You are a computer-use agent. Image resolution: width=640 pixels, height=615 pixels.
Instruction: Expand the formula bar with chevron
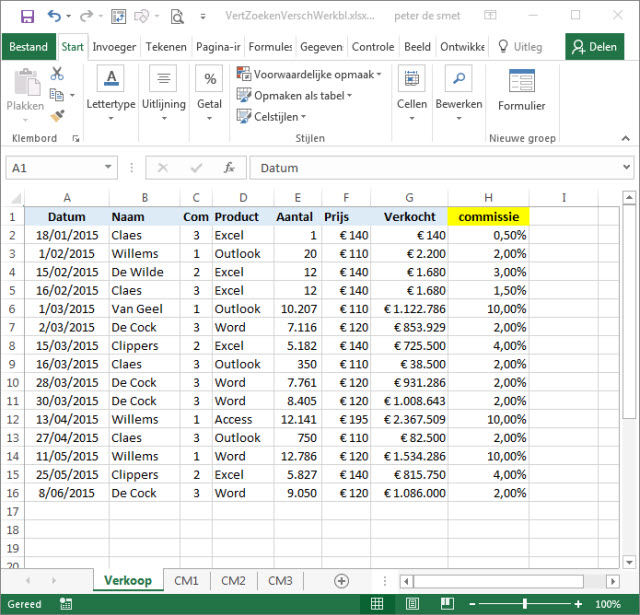click(x=627, y=167)
